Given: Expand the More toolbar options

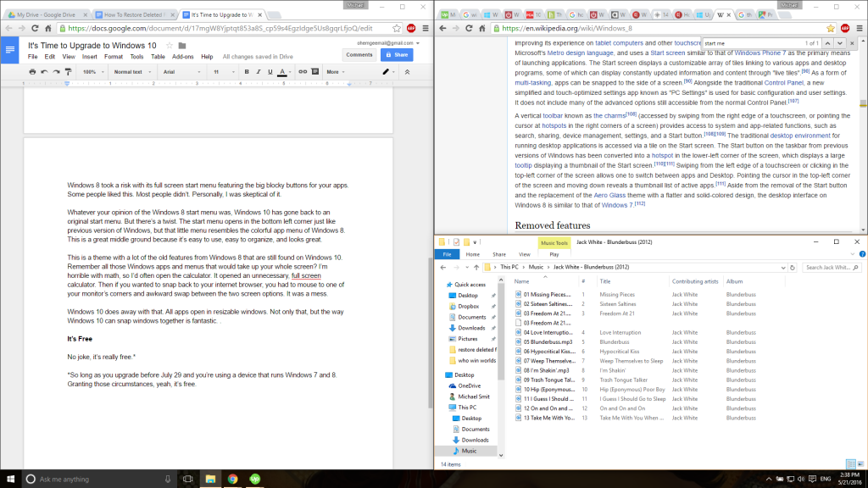Looking at the screenshot, I should [336, 72].
